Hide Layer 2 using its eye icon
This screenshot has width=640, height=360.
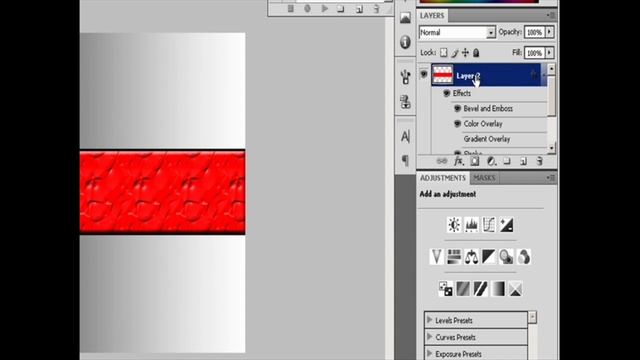(x=424, y=75)
